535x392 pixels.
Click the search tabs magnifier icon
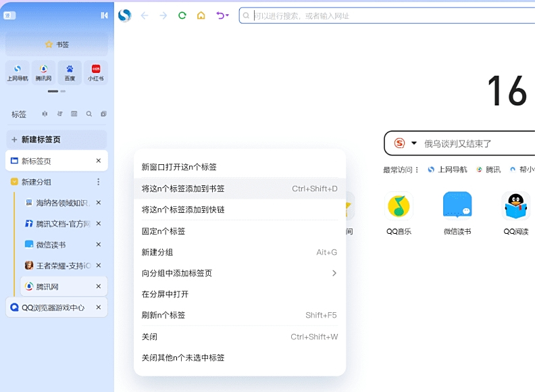point(89,114)
